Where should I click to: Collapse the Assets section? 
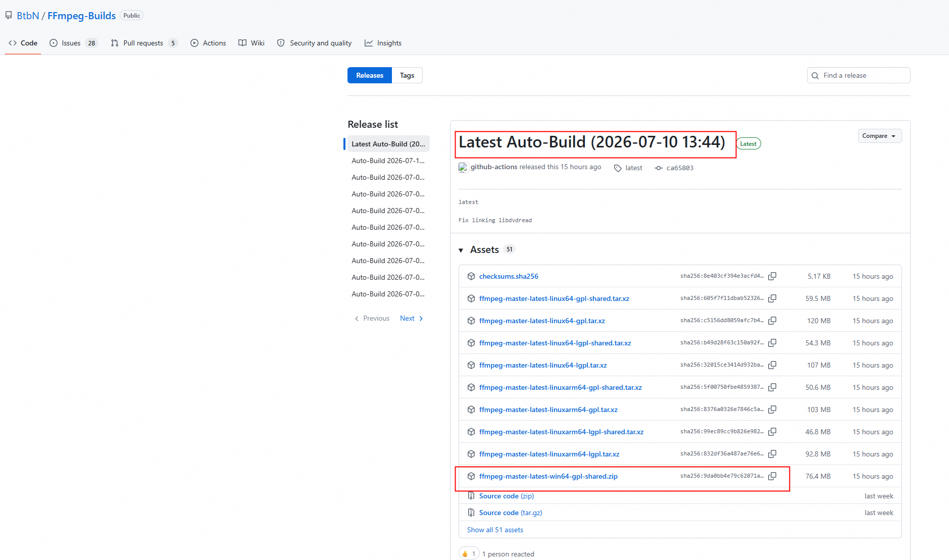[461, 250]
